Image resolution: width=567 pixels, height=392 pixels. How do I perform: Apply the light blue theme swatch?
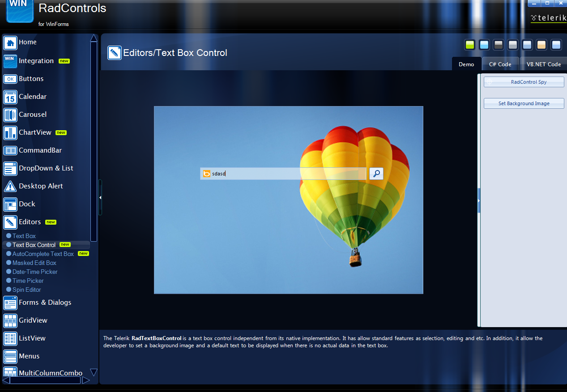click(484, 45)
